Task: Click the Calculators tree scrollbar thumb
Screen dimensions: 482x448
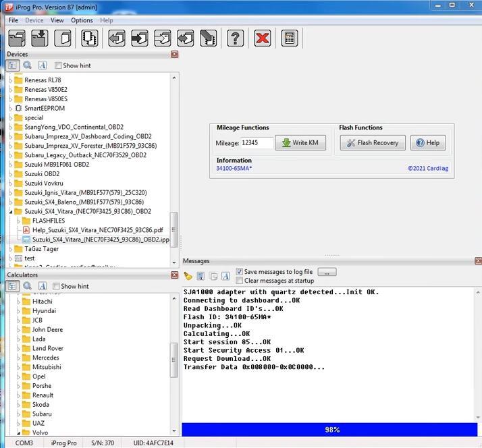Action: coord(173,360)
